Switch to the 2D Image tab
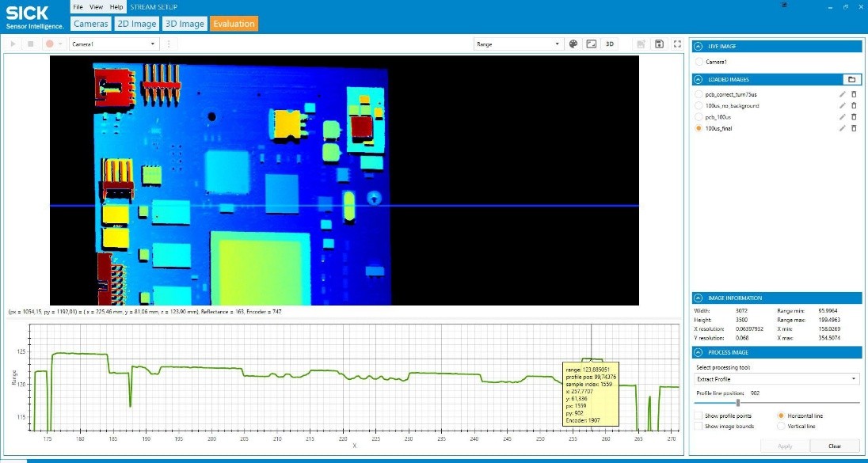 point(136,24)
